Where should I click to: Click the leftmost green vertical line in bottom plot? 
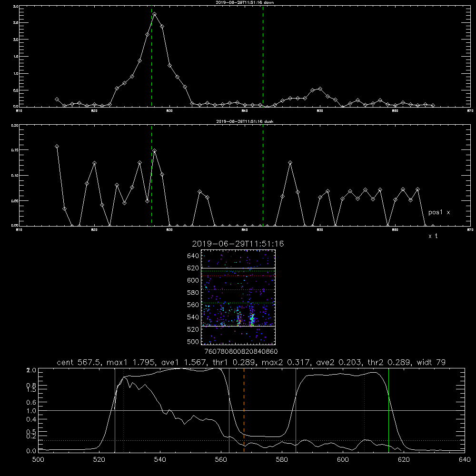click(115, 410)
